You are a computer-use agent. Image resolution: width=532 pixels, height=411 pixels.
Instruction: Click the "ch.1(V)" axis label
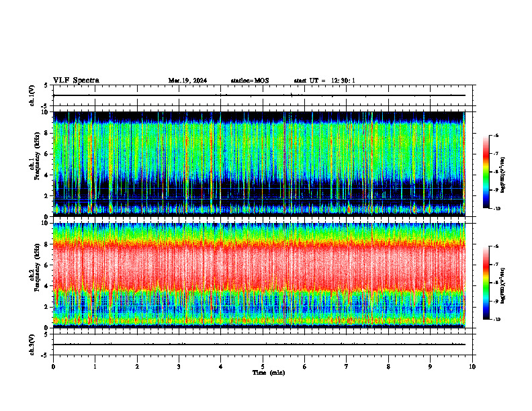point(32,95)
